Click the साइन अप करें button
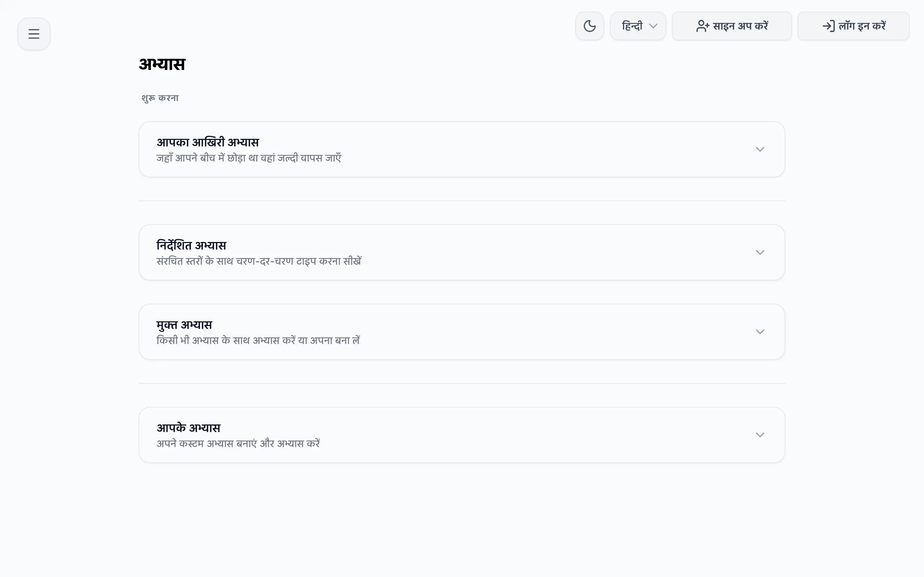 click(x=732, y=26)
